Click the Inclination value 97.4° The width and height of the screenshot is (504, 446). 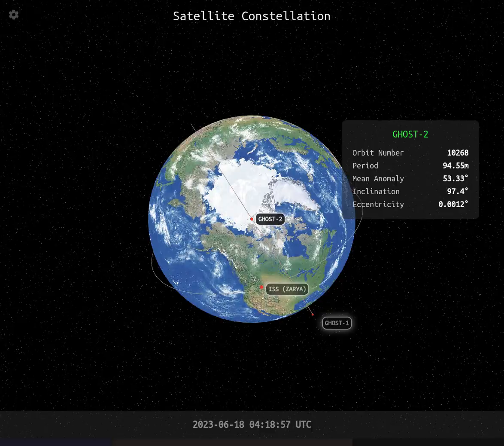[x=458, y=192]
